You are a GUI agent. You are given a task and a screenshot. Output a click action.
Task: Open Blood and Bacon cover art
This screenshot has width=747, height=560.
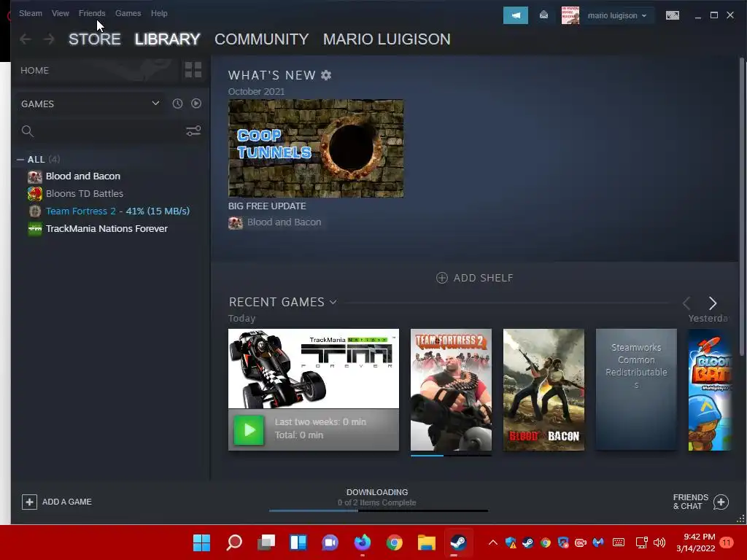pyautogui.click(x=543, y=389)
